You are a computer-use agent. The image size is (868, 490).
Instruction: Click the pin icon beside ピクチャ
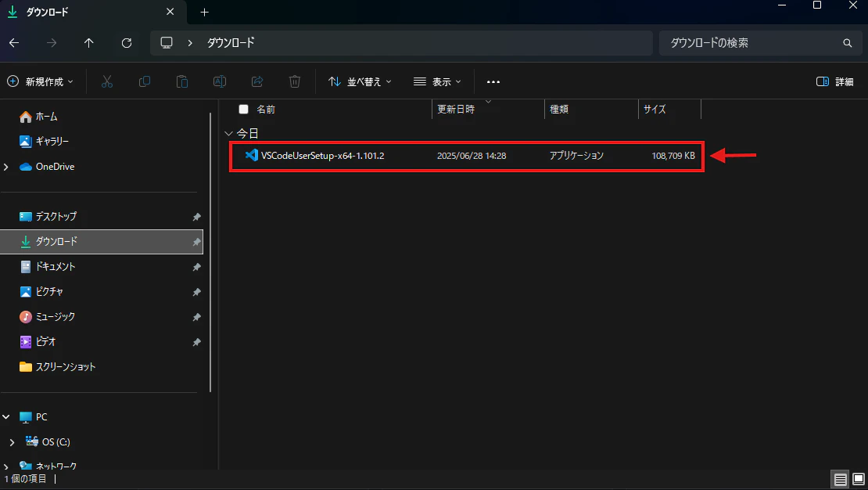point(196,292)
